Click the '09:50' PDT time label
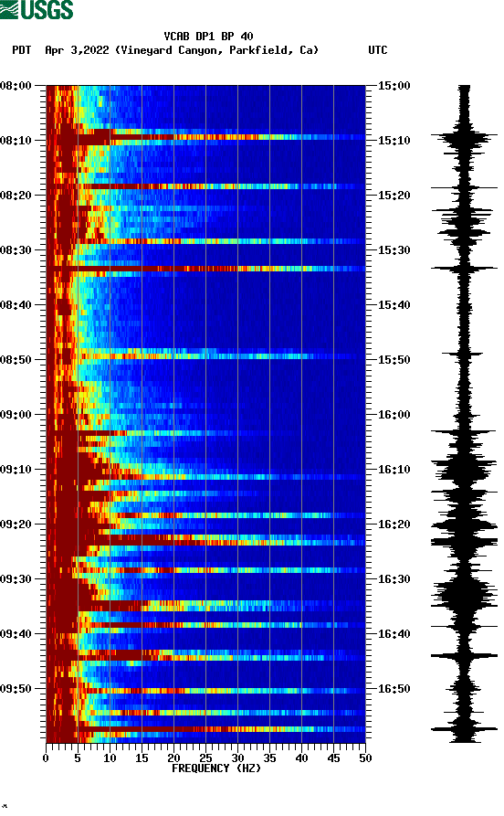The height and width of the screenshot is (816, 504). [x=16, y=688]
